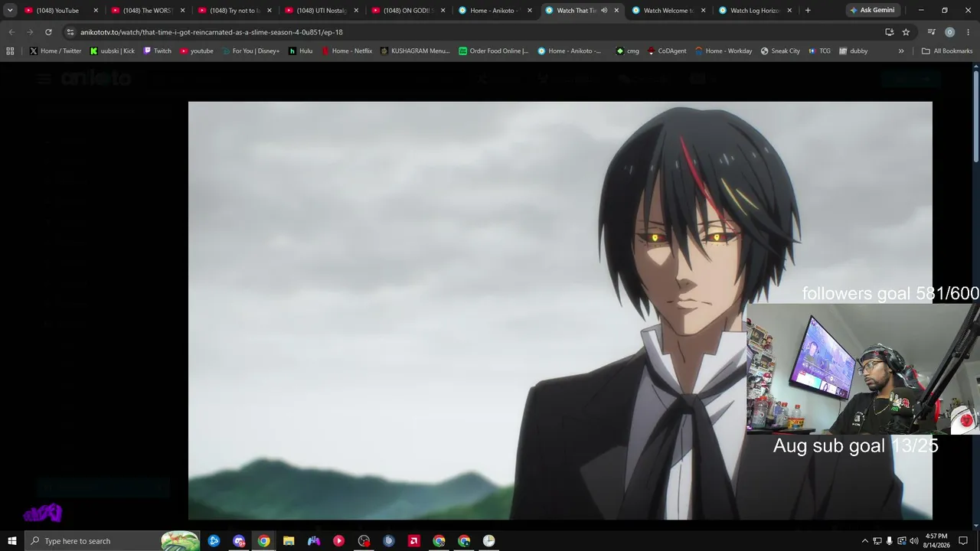
Task: Open the Hulu bookmark
Action: pyautogui.click(x=300, y=51)
